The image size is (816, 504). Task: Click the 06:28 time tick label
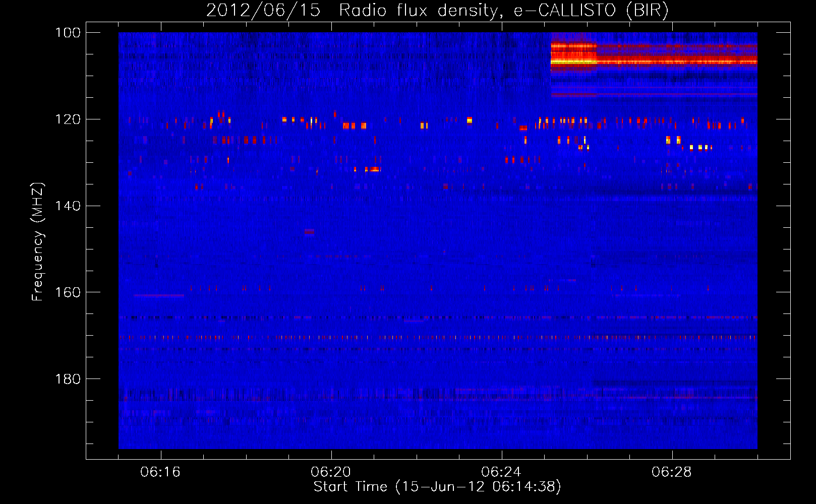coord(672,472)
